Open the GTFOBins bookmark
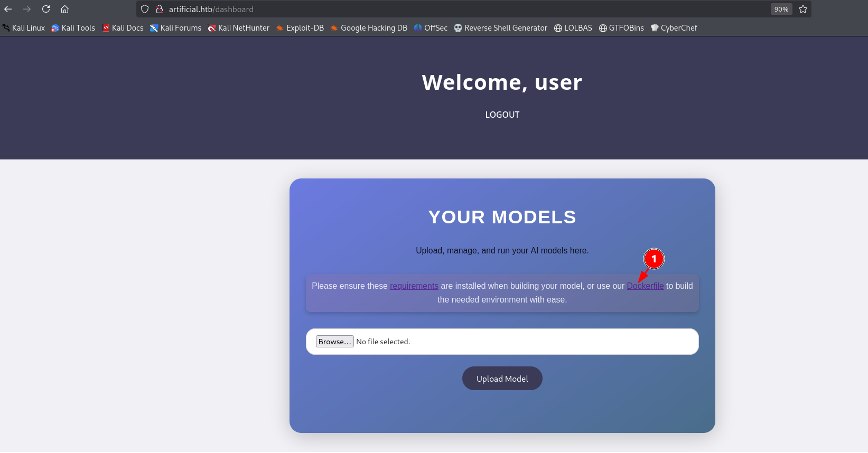Image resolution: width=868 pixels, height=453 pixels. click(621, 28)
